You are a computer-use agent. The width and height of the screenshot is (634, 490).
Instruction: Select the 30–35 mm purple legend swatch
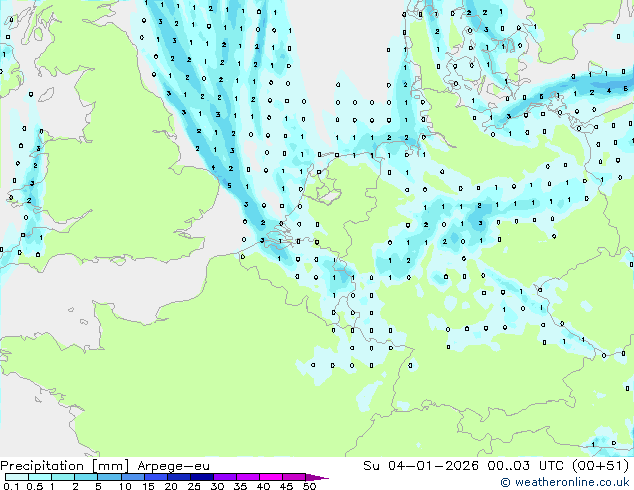tap(224, 477)
